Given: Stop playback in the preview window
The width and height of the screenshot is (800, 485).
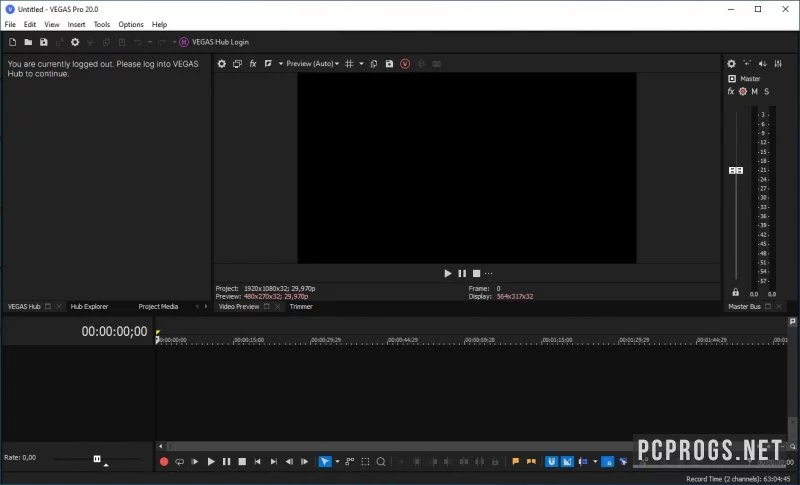Looking at the screenshot, I should coord(477,273).
